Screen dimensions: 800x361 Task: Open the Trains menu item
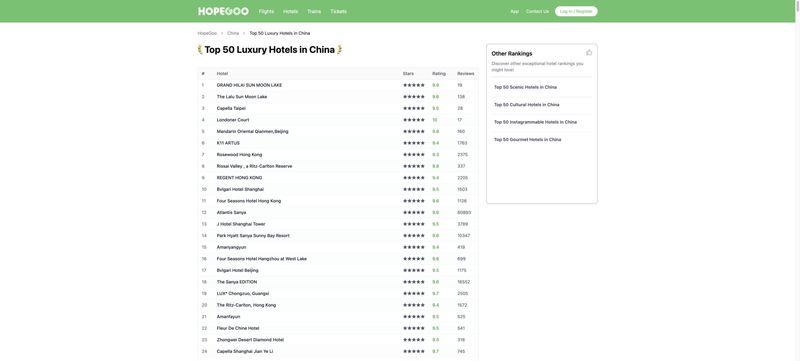point(314,11)
